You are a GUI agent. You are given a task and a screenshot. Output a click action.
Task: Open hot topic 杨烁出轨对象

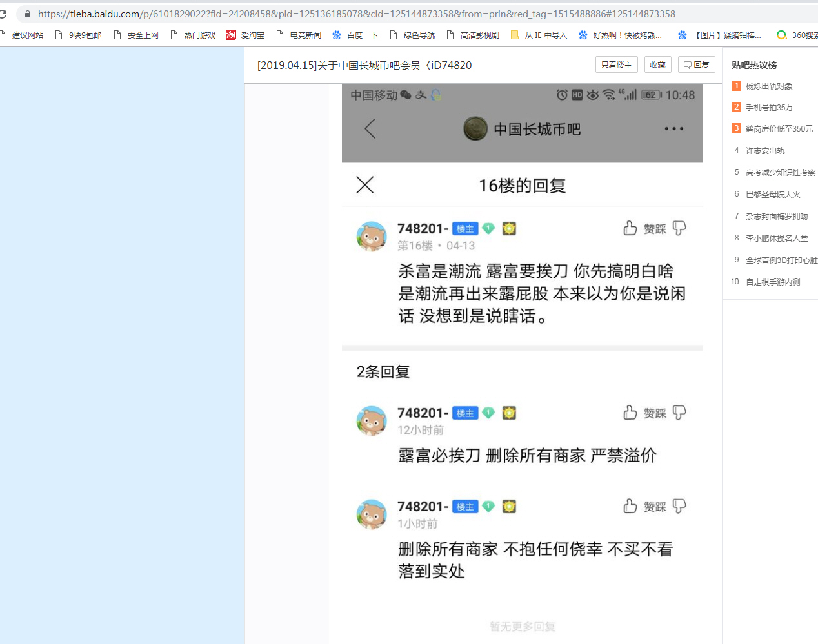click(769, 86)
